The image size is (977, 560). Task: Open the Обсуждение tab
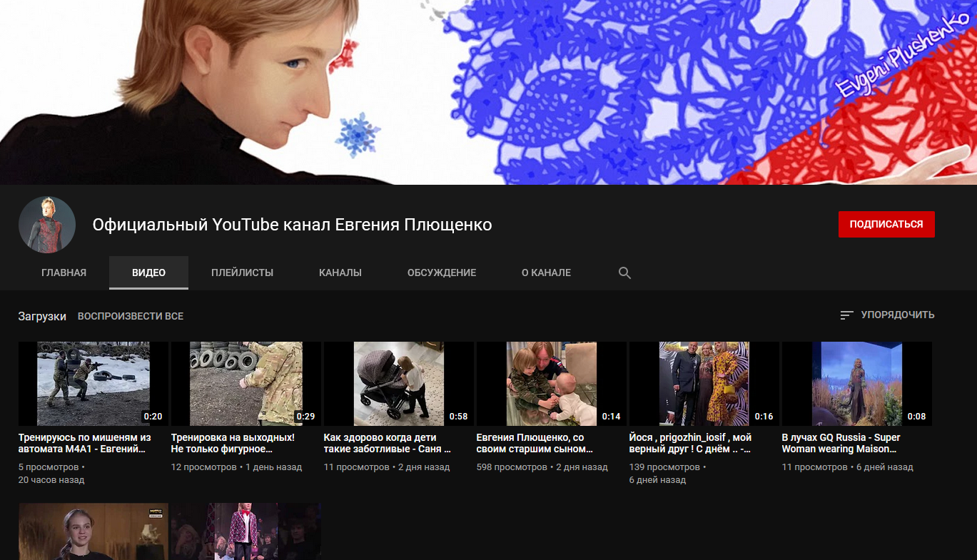[441, 273]
